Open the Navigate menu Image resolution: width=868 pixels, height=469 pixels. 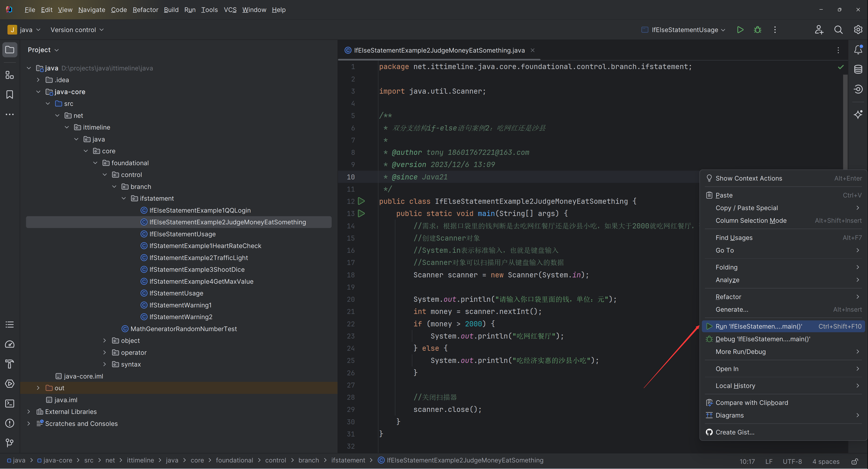pyautogui.click(x=92, y=10)
